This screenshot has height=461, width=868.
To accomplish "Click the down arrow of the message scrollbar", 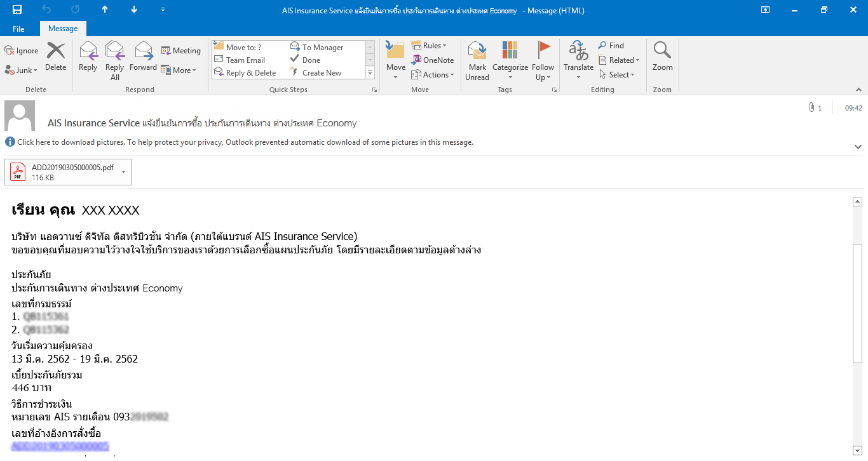I will pos(858,451).
